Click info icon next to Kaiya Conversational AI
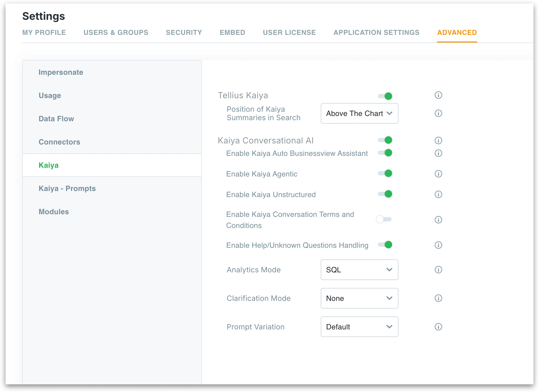539x392 pixels. tap(438, 141)
